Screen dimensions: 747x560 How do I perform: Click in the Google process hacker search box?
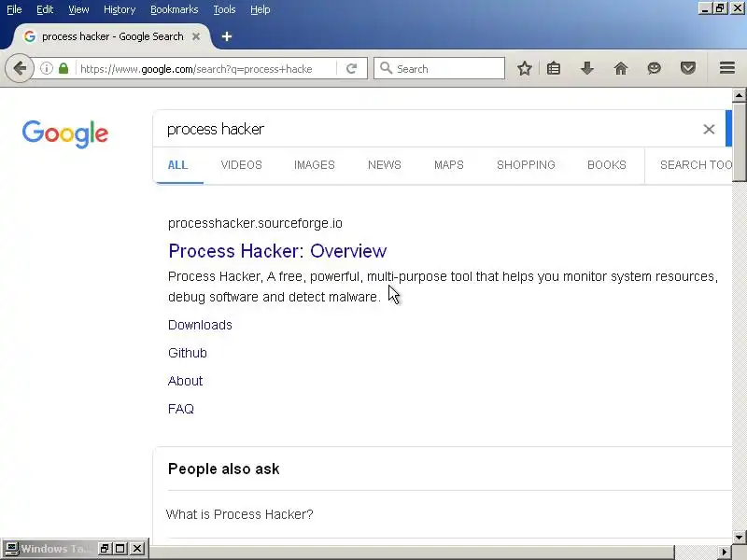point(429,129)
